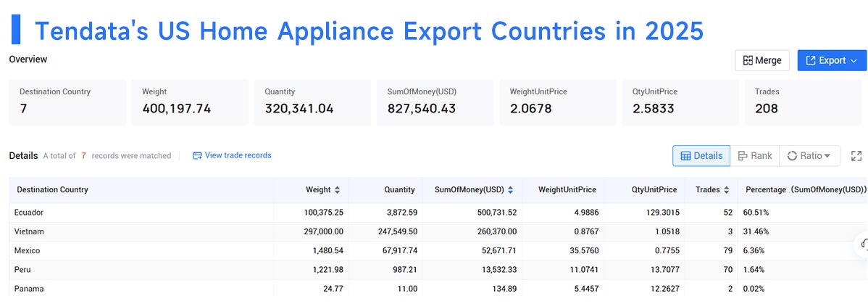Click Panama's QtyUnitPrice 12.2627
This screenshot has height=304, width=868.
[x=662, y=289]
